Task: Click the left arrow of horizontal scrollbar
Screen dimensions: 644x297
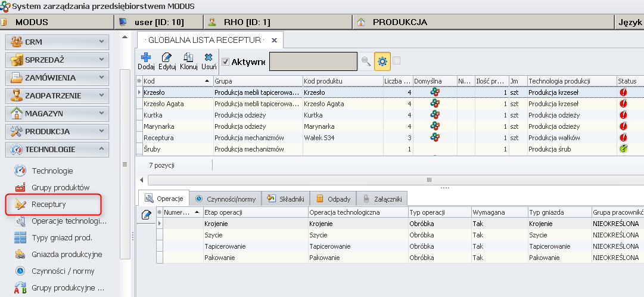Action: coord(142,180)
